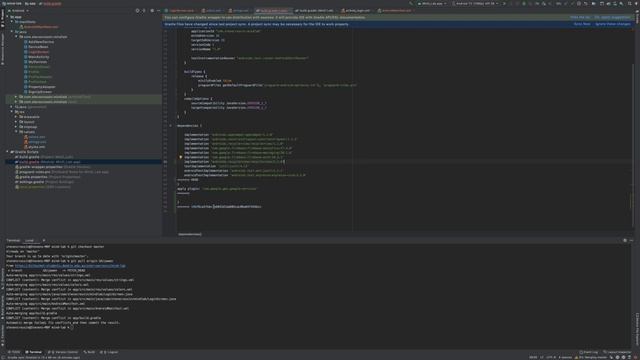Open the repository URL in terminal
The image size is (640, 360).
(70, 266)
